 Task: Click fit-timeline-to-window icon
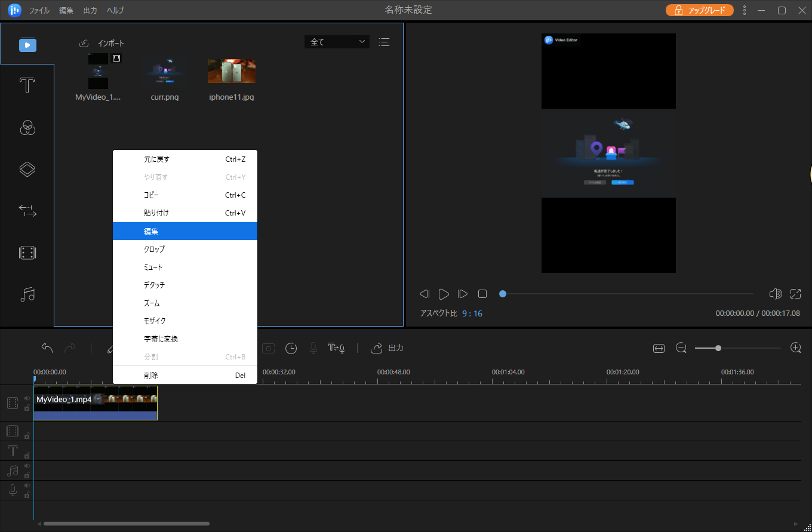coord(659,348)
